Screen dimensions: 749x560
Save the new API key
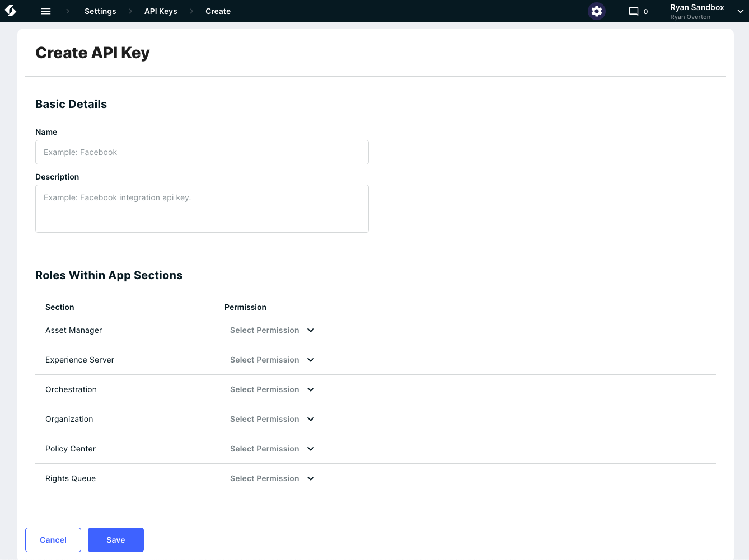[x=116, y=540]
